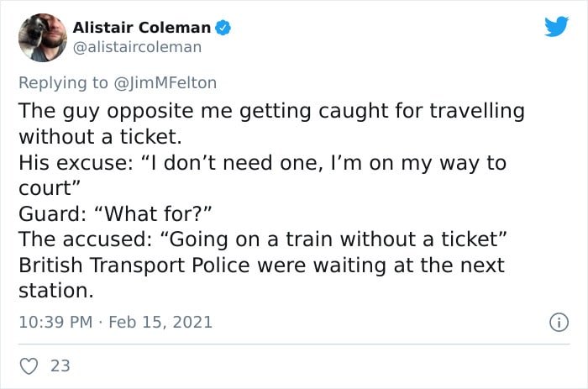Click the Feb 15, 2021 date
The image size is (588, 389).
[160, 323]
